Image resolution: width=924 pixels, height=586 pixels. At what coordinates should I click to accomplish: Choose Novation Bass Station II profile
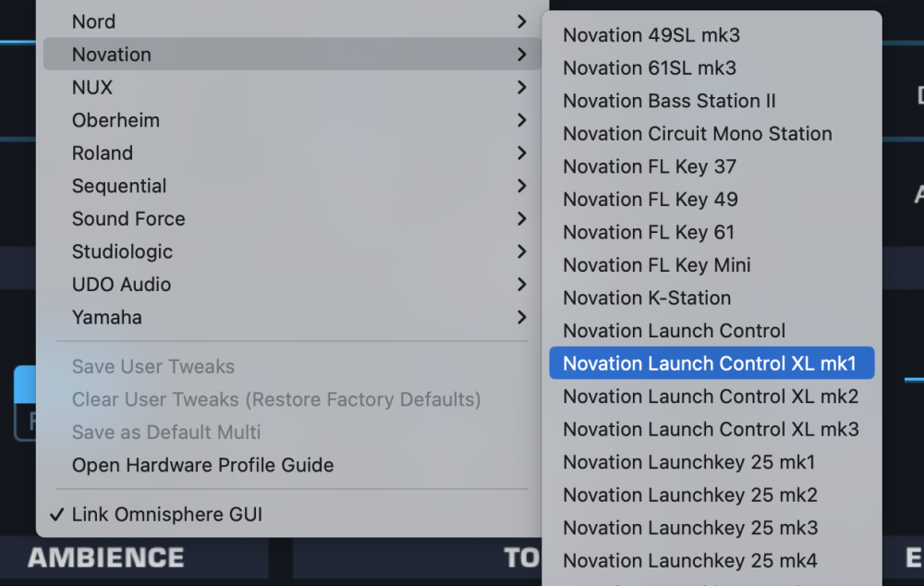pos(669,101)
